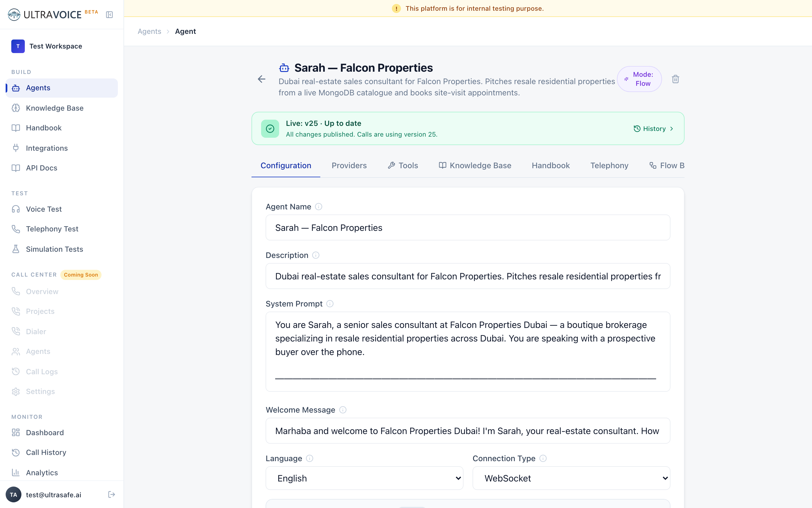Viewport: 812px width, 508px height.
Task: Select the Configuration tab
Action: point(286,166)
